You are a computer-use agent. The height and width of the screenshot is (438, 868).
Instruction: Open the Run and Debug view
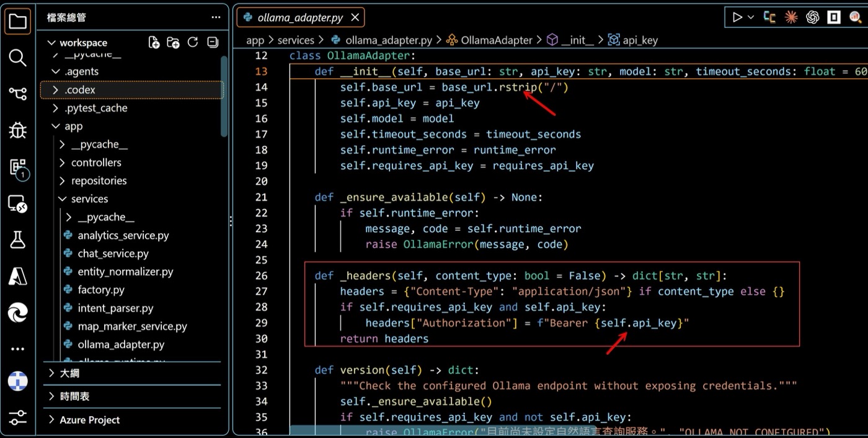[17, 130]
